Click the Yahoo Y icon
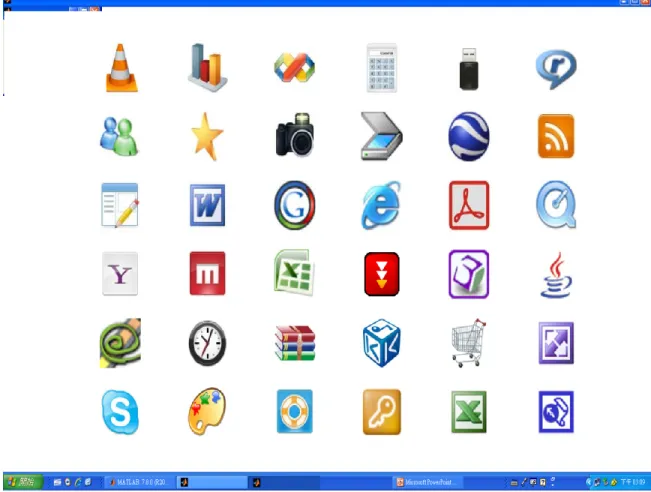The image size is (651, 492). [120, 274]
